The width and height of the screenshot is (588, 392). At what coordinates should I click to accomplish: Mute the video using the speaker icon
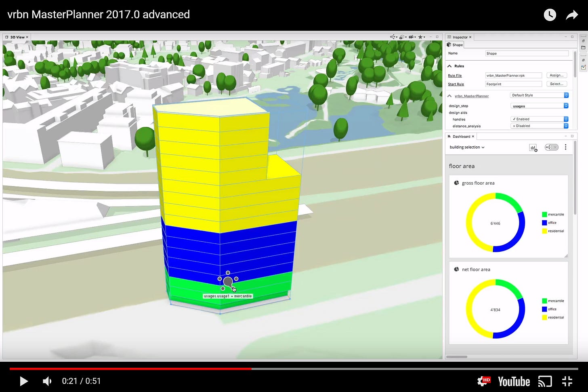47,381
